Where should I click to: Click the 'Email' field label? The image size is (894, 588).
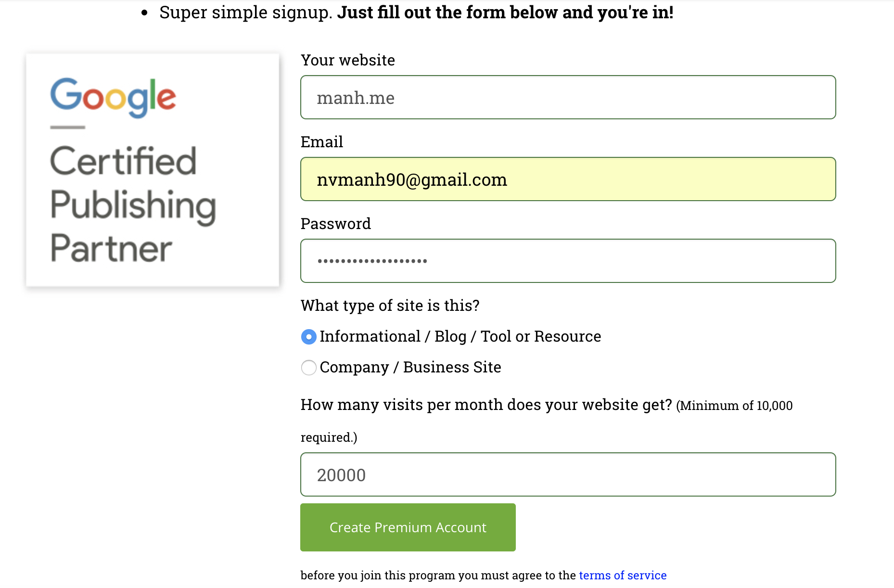click(x=322, y=142)
